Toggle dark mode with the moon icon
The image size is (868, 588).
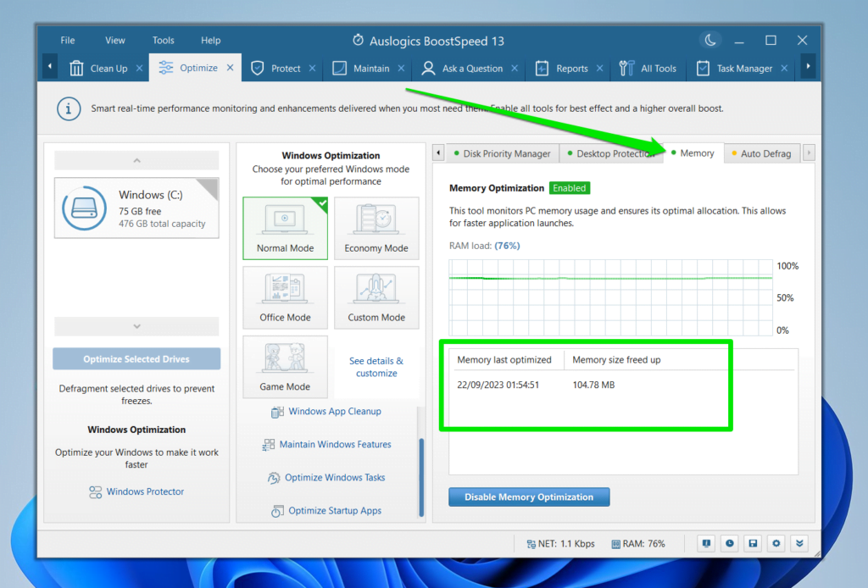pos(710,39)
